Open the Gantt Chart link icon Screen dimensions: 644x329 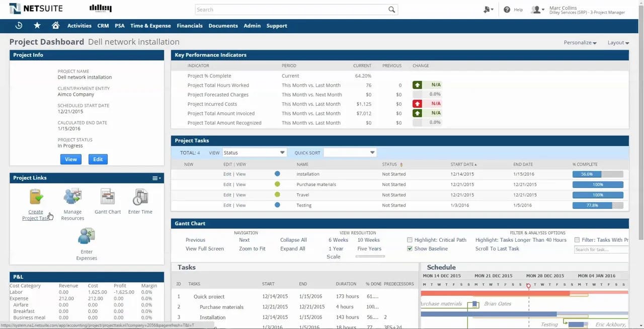pyautogui.click(x=108, y=197)
